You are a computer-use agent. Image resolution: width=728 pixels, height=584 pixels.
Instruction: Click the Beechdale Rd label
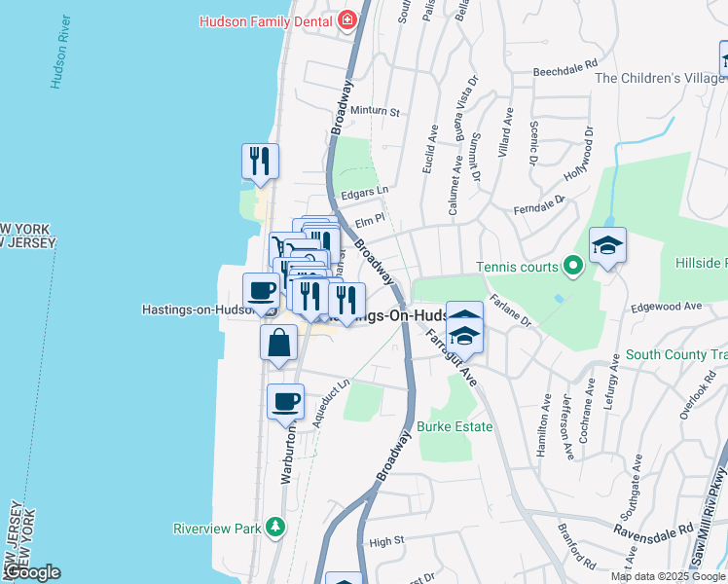(565, 68)
